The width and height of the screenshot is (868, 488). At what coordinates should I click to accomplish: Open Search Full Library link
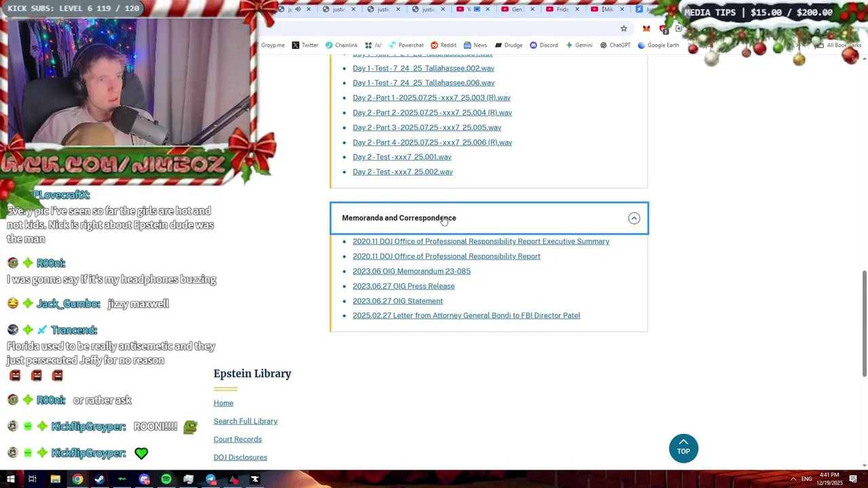245,422
